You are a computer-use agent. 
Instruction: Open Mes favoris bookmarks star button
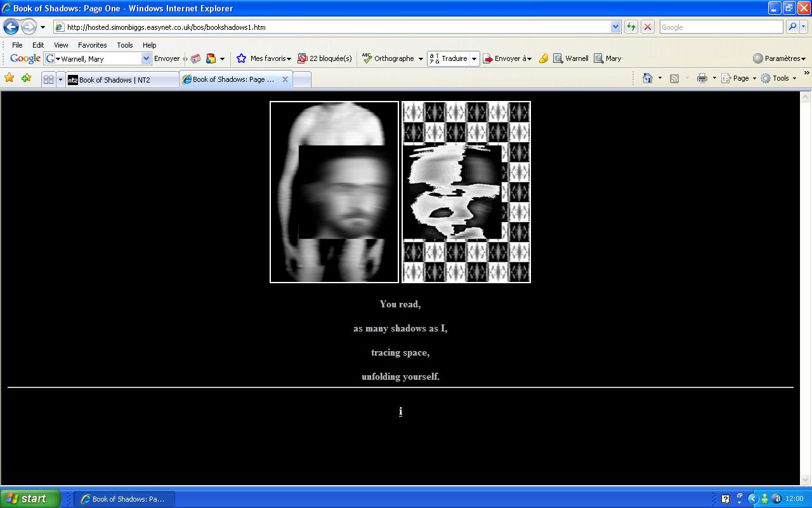(263, 58)
